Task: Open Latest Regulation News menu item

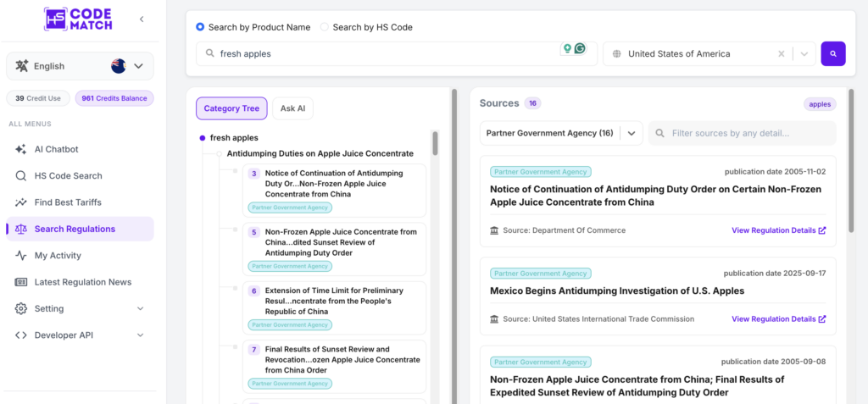Action: point(80,282)
